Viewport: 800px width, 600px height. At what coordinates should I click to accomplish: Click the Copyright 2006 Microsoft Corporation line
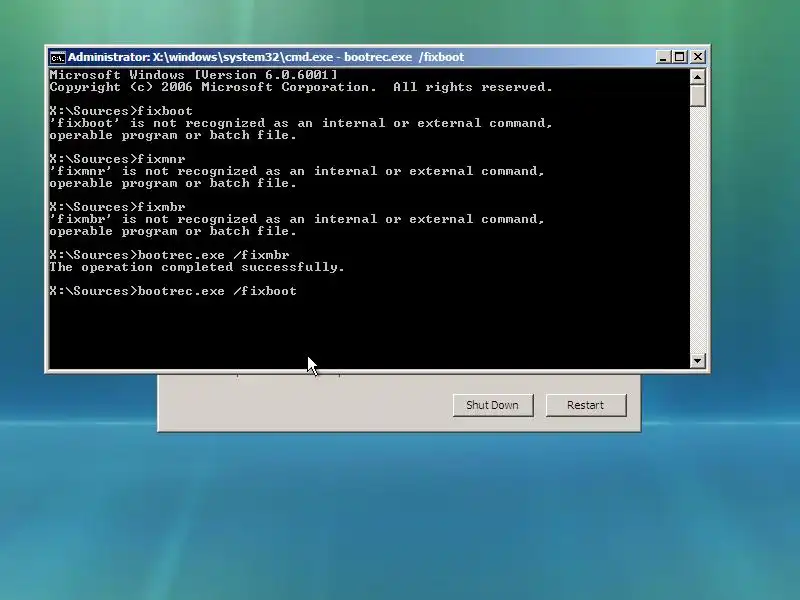tap(301, 87)
